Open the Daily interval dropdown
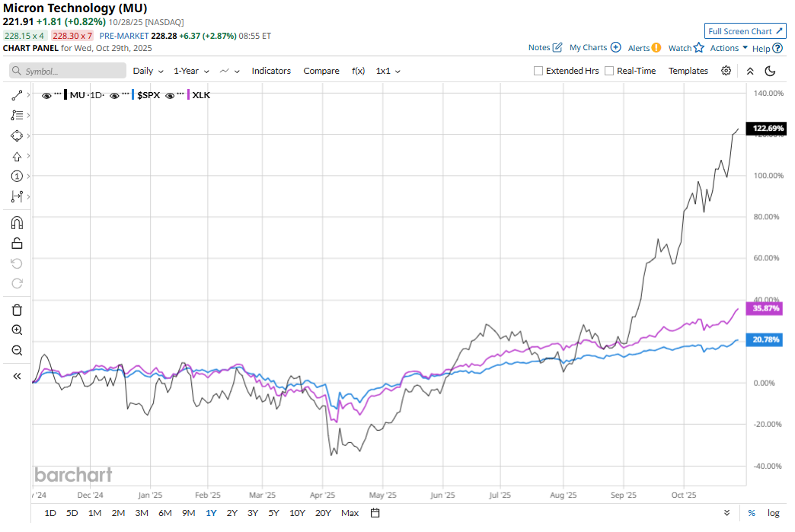This screenshot has width=795, height=532. [x=148, y=71]
